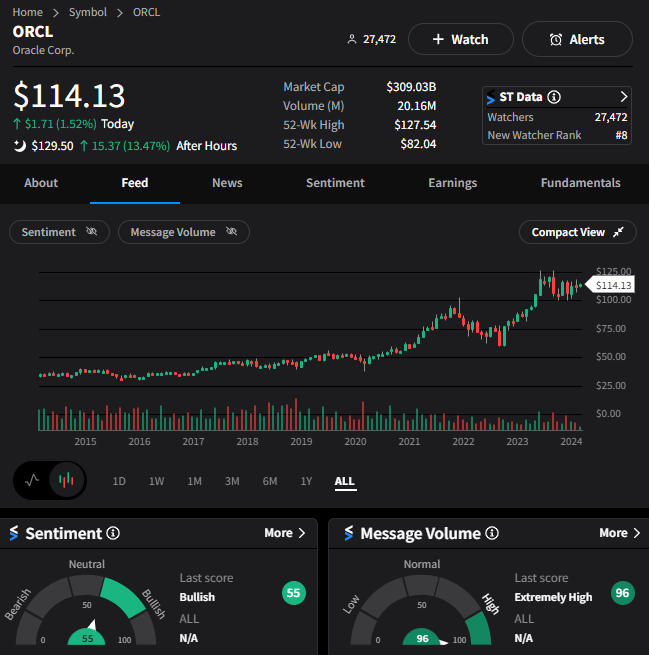Switch to the Sentiment tab
This screenshot has width=649, height=655.
335,183
